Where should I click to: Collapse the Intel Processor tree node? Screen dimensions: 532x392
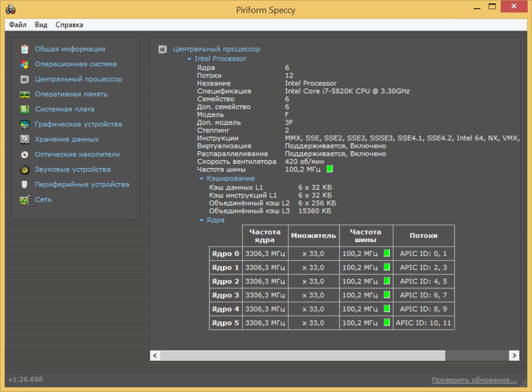[x=189, y=59]
